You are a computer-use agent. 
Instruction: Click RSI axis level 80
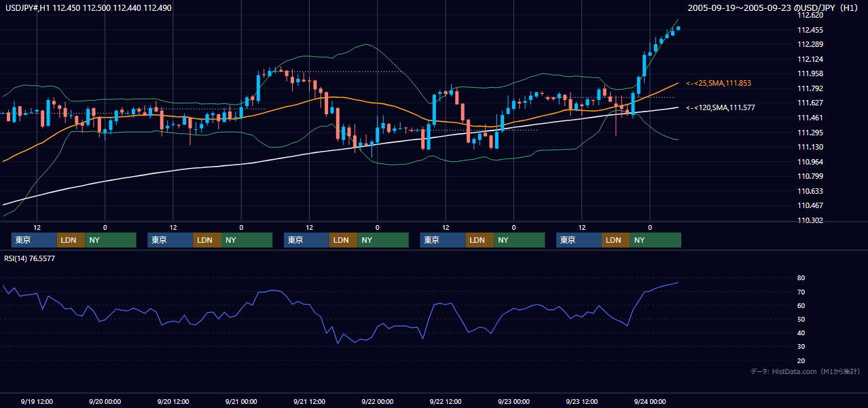(801, 278)
